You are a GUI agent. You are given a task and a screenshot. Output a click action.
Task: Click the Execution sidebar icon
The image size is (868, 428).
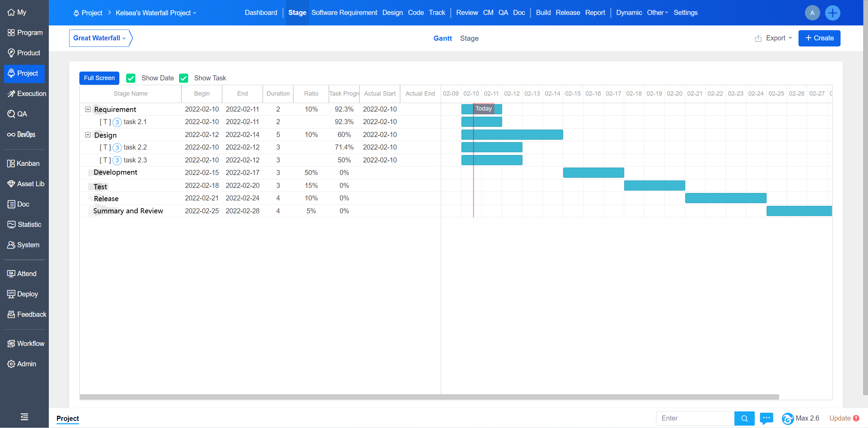11,94
